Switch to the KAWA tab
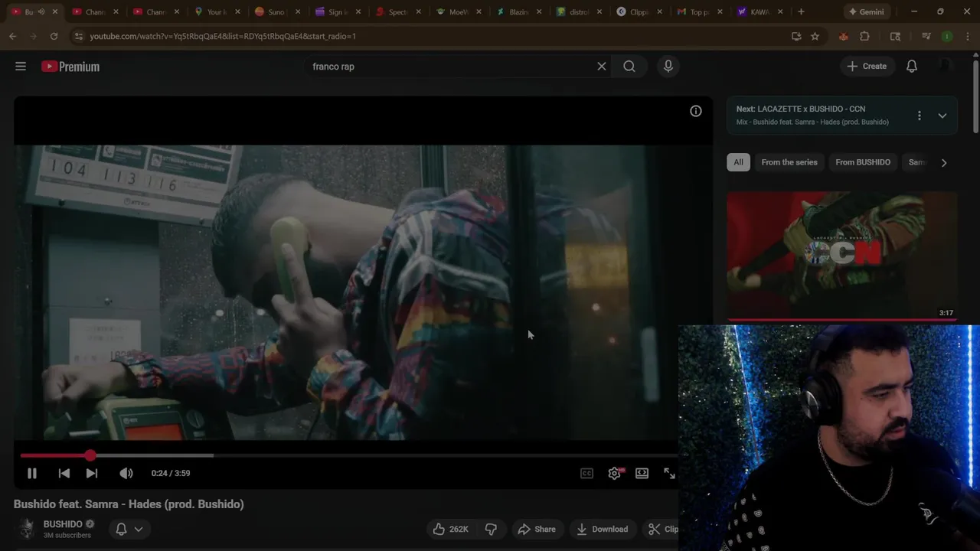 click(x=759, y=11)
